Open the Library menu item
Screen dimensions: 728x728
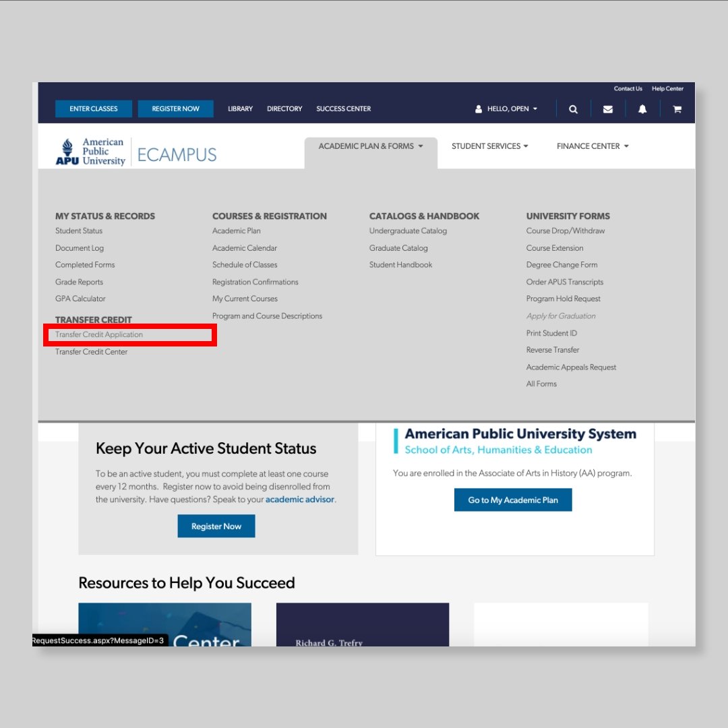tap(240, 109)
